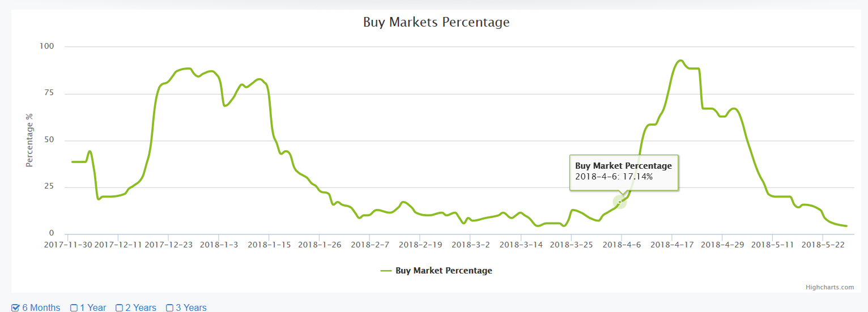Click the 17.14% tooltip box

pos(623,172)
